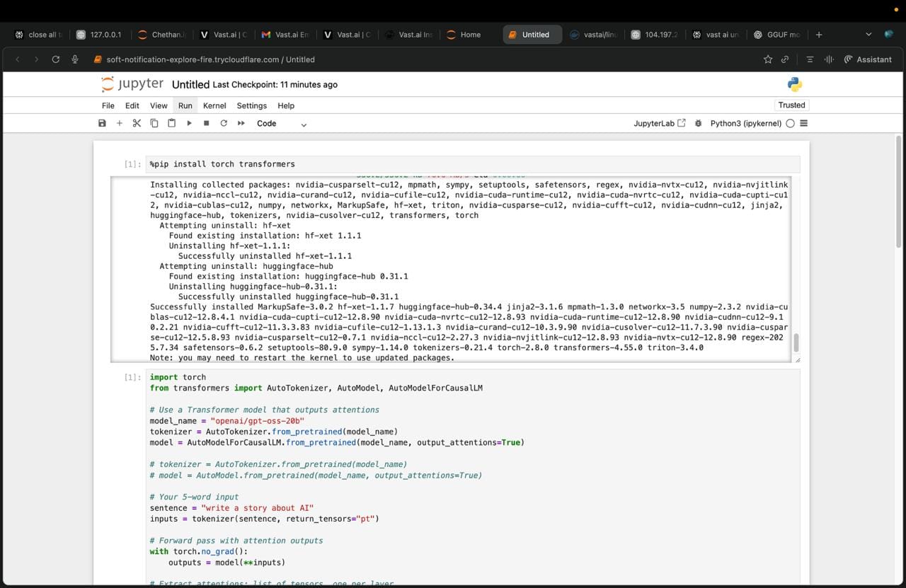Save the notebook with the floppy disk icon
The height and width of the screenshot is (588, 906).
point(102,123)
